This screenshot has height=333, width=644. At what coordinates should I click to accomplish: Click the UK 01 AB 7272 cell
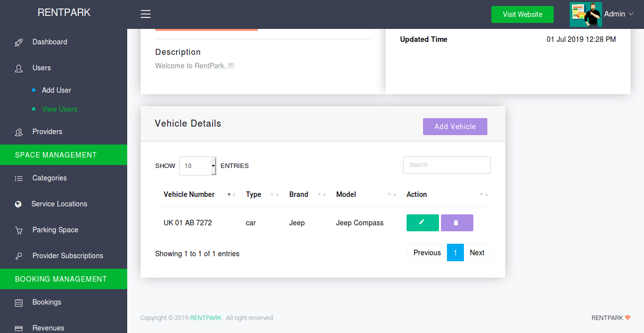click(x=188, y=223)
